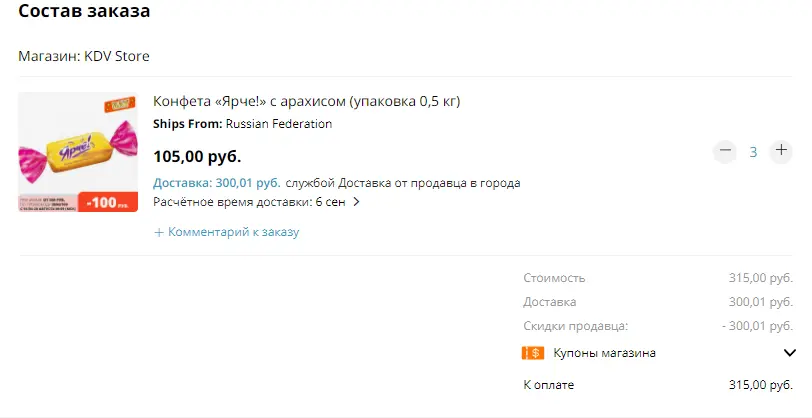Viewport: 812px width, 418px height.
Task: Open the product title Конфета «Ярче!» с арахисом
Action: click(x=307, y=101)
